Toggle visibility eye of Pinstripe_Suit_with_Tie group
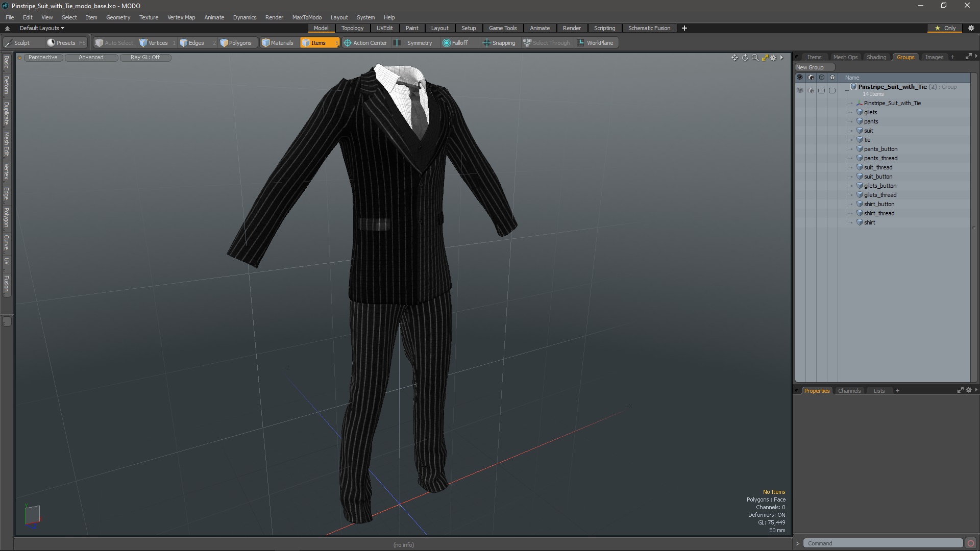The image size is (980, 551). (x=800, y=90)
